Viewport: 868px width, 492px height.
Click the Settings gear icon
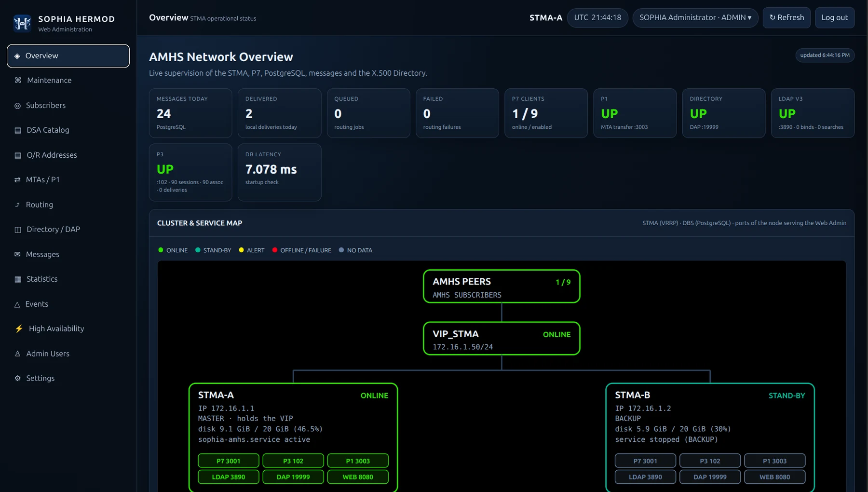point(18,378)
